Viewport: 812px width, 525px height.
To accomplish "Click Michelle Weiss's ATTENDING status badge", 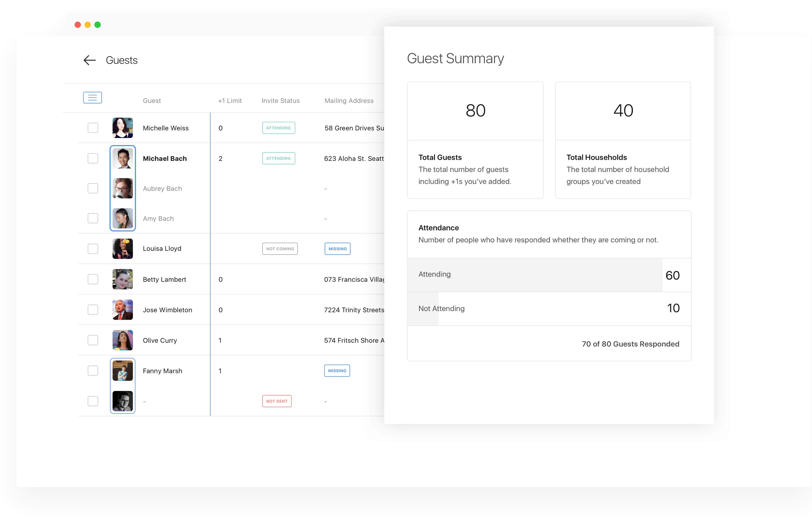I will 279,128.
